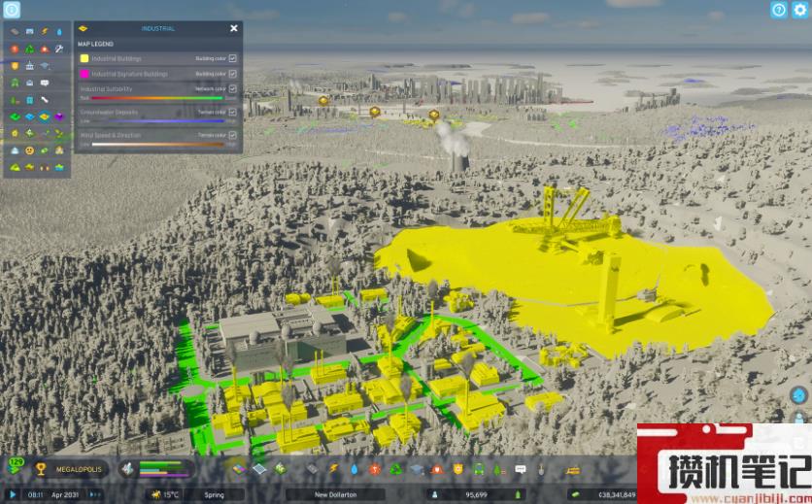Select the Healthcare info view red icon

[x=15, y=49]
